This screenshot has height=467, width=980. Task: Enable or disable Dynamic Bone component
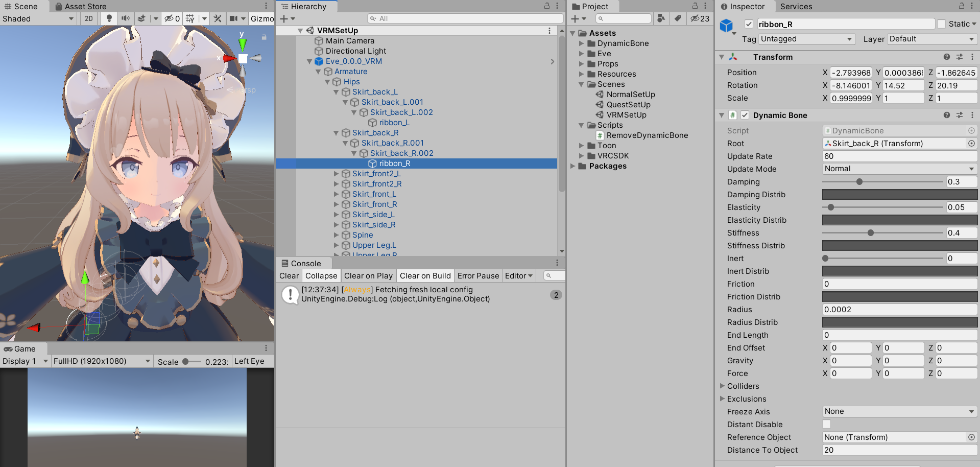pos(745,115)
